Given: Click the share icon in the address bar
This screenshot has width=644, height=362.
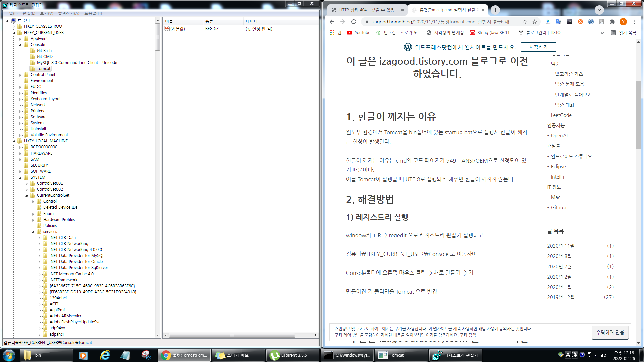Looking at the screenshot, I should coord(524,22).
